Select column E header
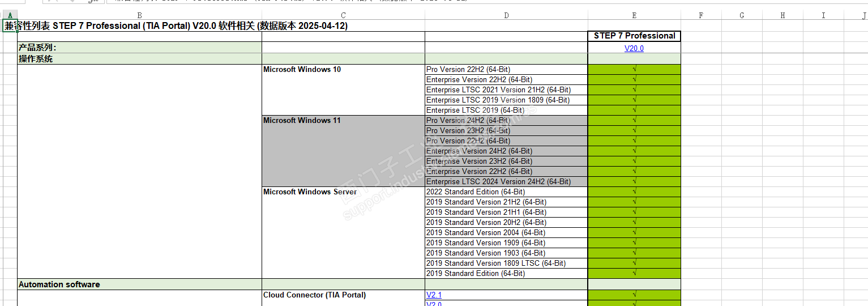 click(x=634, y=15)
